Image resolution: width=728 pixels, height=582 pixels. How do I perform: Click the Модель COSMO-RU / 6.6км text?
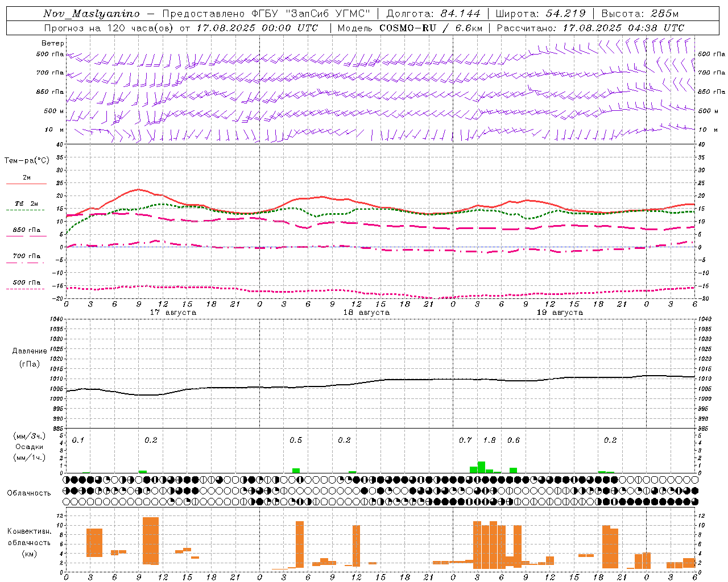pos(410,28)
